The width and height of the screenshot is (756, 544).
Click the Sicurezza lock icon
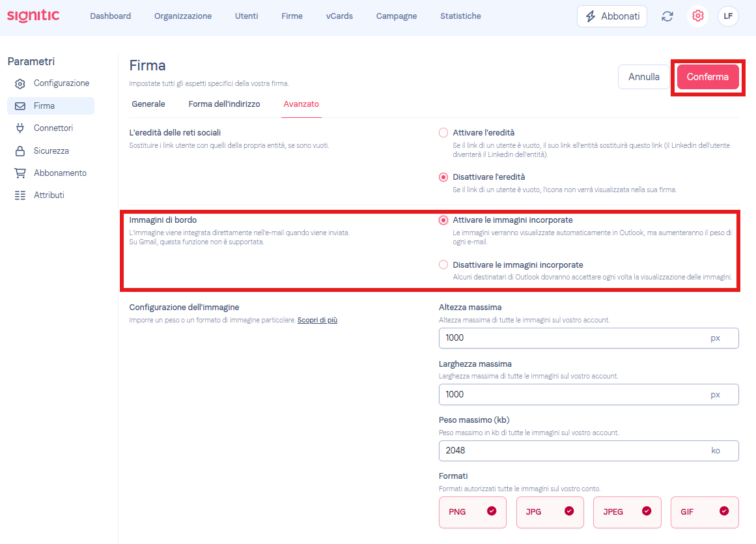(20, 151)
